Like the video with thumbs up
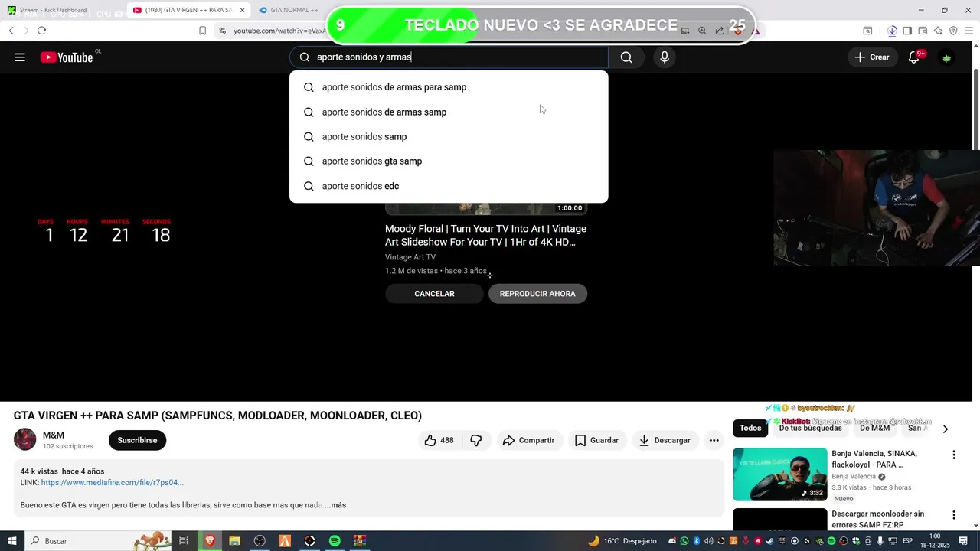Screen dimensions: 980x551 tap(439, 440)
